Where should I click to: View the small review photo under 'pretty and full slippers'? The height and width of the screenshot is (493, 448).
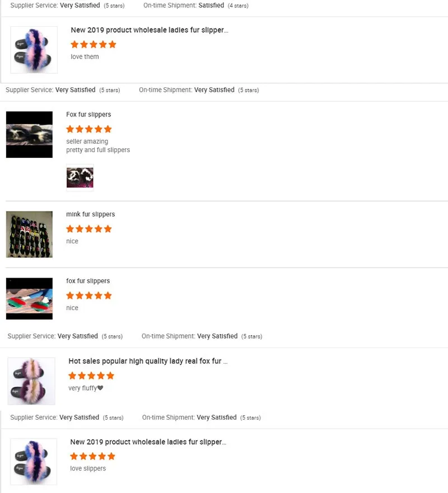pos(80,177)
